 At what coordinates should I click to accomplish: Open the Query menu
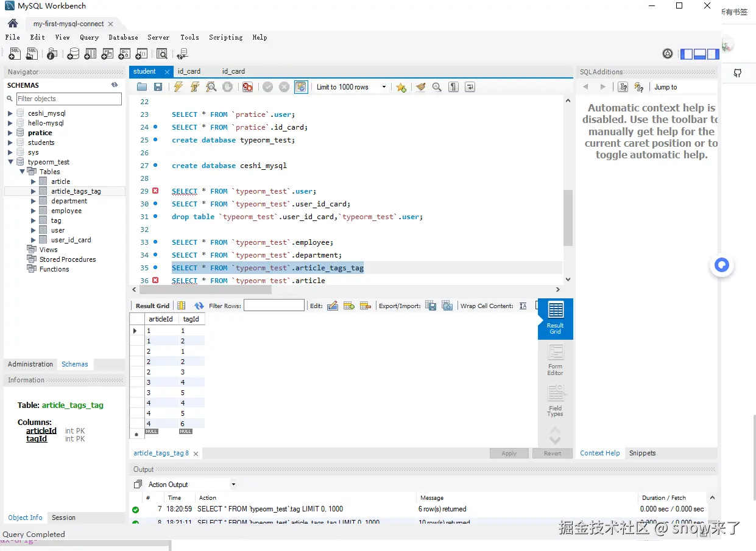coord(89,37)
